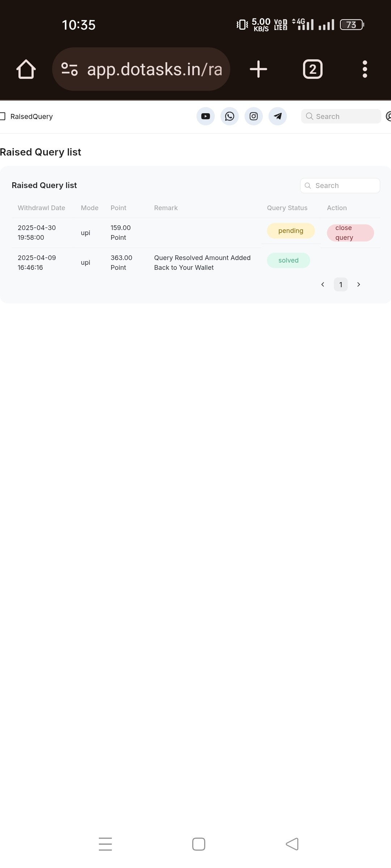Close the pending query
This screenshot has width=391, height=868.
coord(350,233)
